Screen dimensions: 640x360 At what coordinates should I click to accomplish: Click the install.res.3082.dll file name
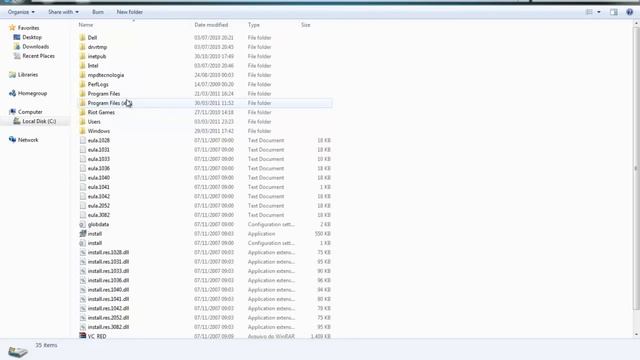tap(108, 327)
